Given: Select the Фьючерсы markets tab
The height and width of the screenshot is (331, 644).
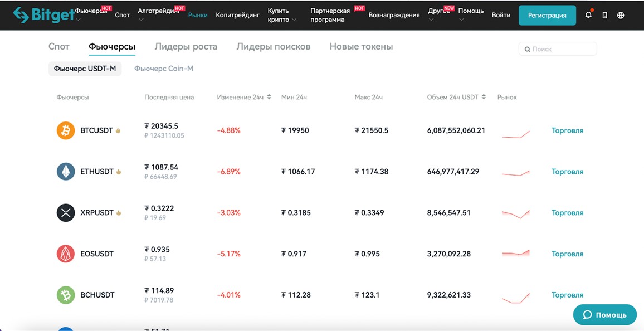Looking at the screenshot, I should (112, 47).
